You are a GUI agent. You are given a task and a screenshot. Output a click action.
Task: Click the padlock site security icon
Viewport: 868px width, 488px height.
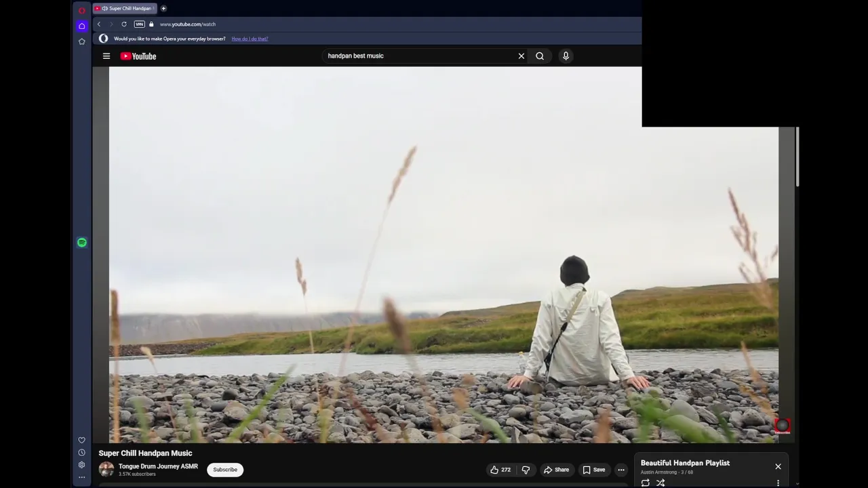[151, 24]
